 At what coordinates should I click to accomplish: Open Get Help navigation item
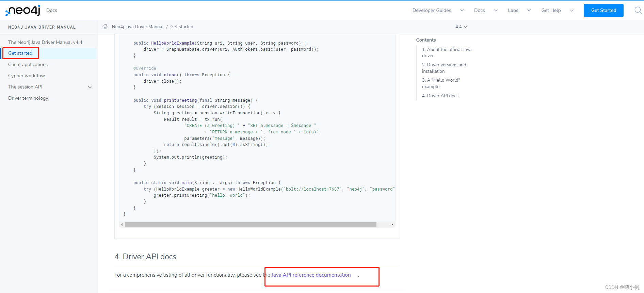click(x=551, y=11)
